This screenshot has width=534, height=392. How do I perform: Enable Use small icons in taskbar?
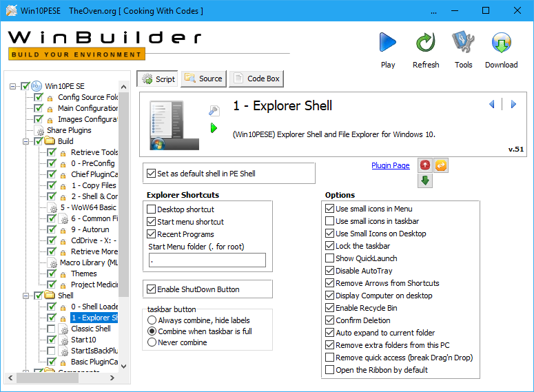[x=329, y=221]
